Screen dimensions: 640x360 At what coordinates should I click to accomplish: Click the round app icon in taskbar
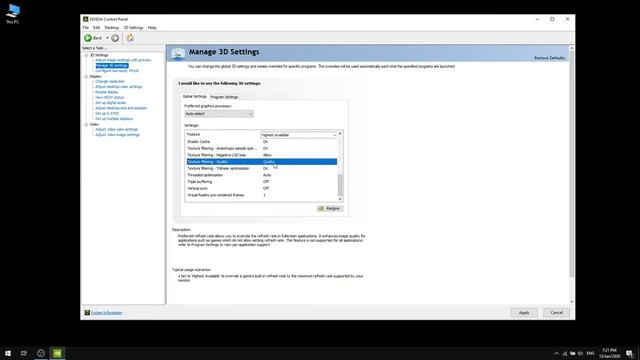[x=41, y=353]
